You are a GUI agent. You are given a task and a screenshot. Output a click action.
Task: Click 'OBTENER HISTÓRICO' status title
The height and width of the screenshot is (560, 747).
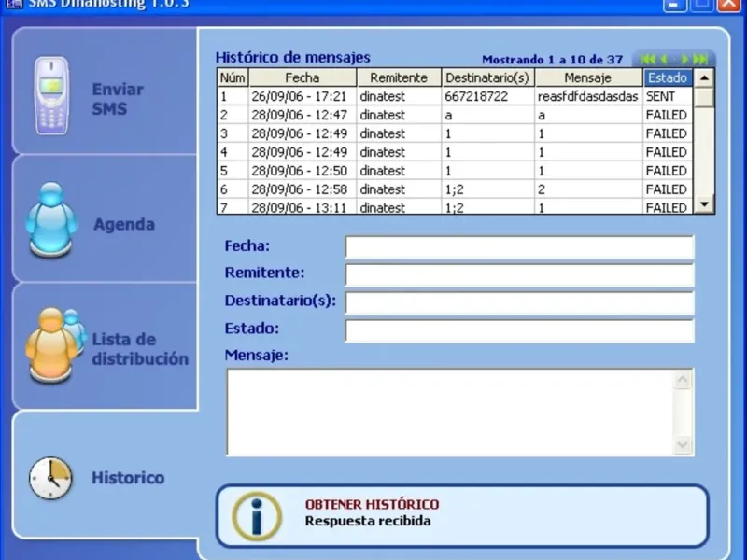(x=372, y=504)
